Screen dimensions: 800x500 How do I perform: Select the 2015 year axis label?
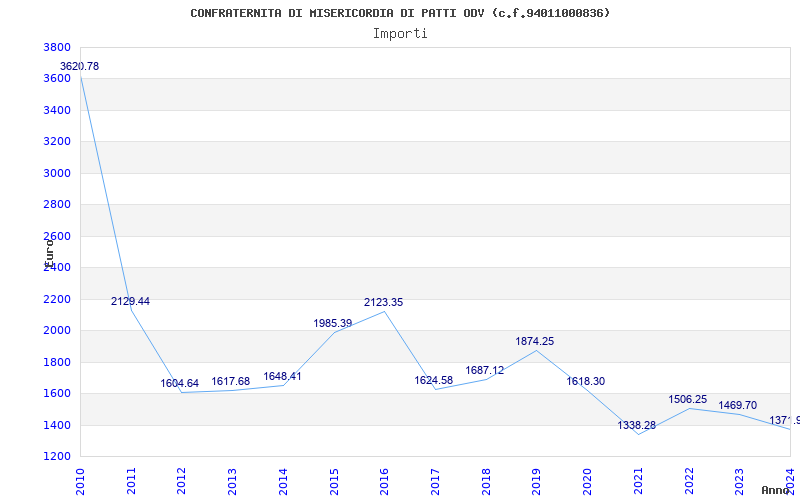coord(334,482)
